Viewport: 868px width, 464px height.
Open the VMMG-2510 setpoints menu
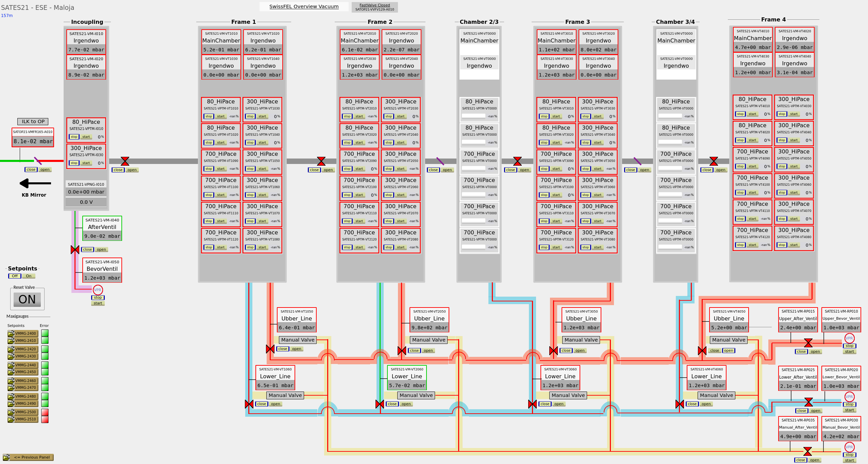23,419
